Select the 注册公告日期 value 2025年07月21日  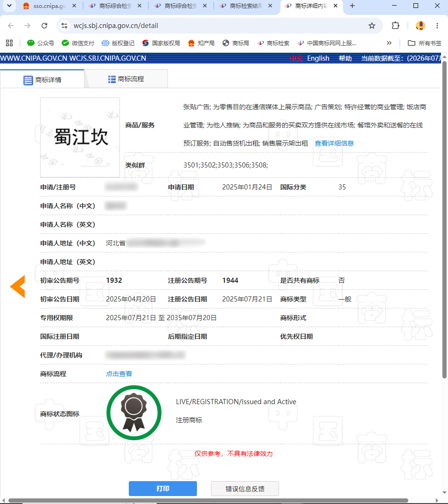(x=247, y=299)
